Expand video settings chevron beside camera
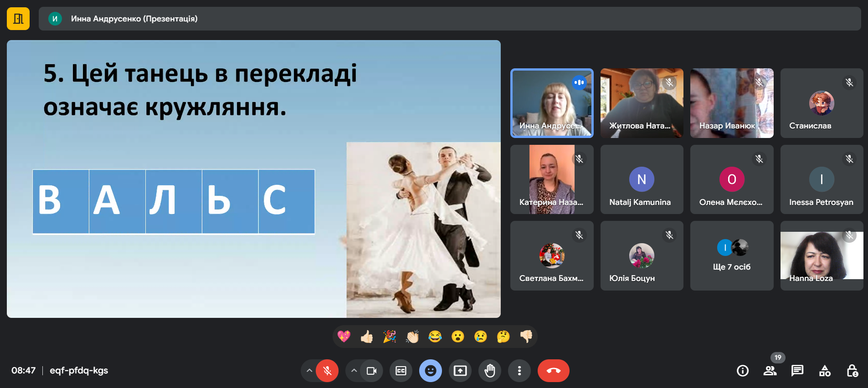868x388 pixels. tap(354, 371)
